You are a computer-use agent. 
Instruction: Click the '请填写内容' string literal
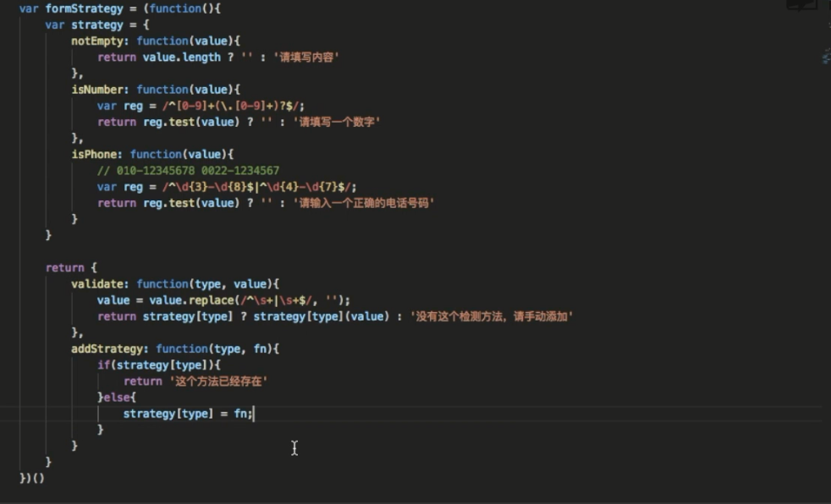(307, 58)
